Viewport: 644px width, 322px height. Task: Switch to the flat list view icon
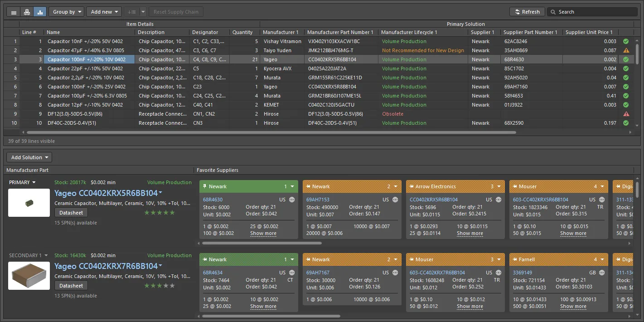[14, 12]
